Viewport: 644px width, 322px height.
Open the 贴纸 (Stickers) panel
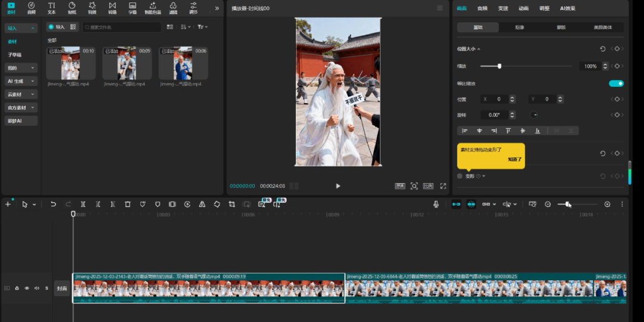pos(72,8)
